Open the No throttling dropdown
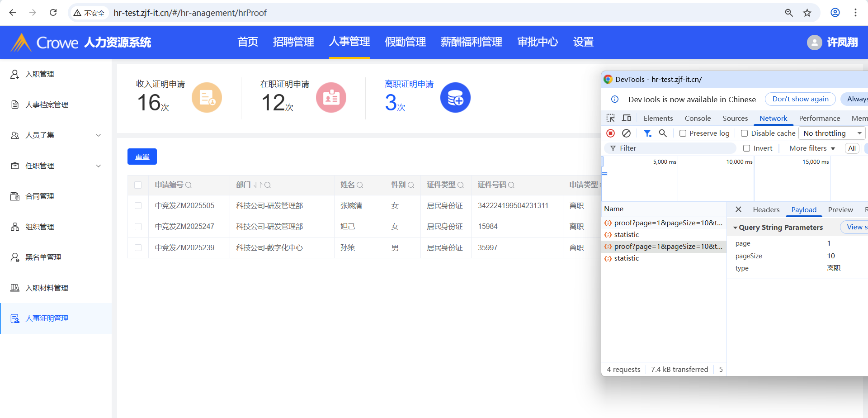The image size is (868, 418). 832,133
